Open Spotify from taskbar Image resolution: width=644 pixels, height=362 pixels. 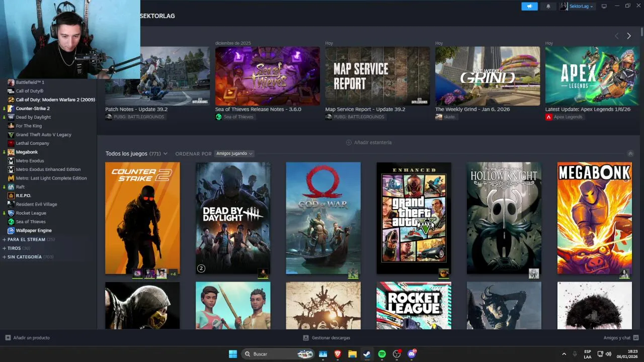coord(382,354)
